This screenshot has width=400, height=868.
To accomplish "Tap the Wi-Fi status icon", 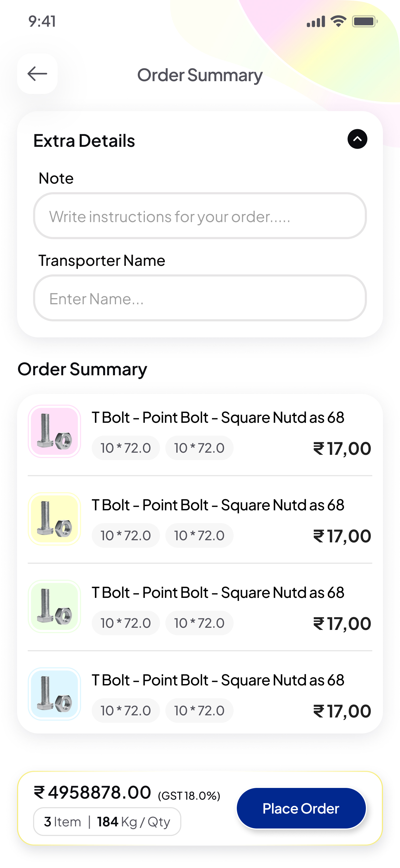I will (x=338, y=21).
